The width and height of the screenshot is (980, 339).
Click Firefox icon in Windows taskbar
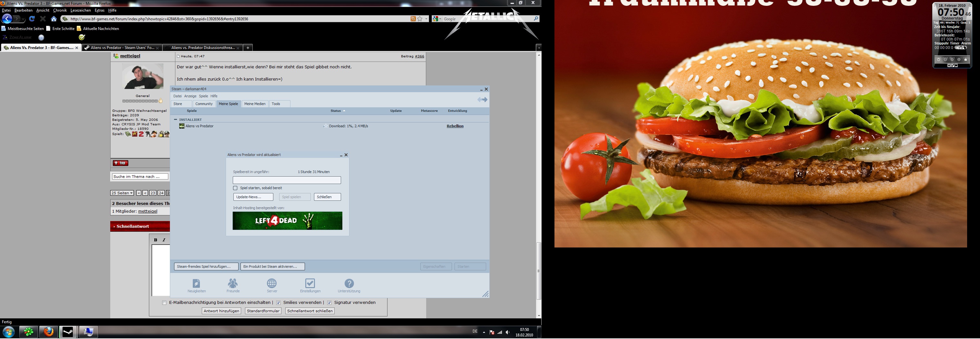point(49,332)
